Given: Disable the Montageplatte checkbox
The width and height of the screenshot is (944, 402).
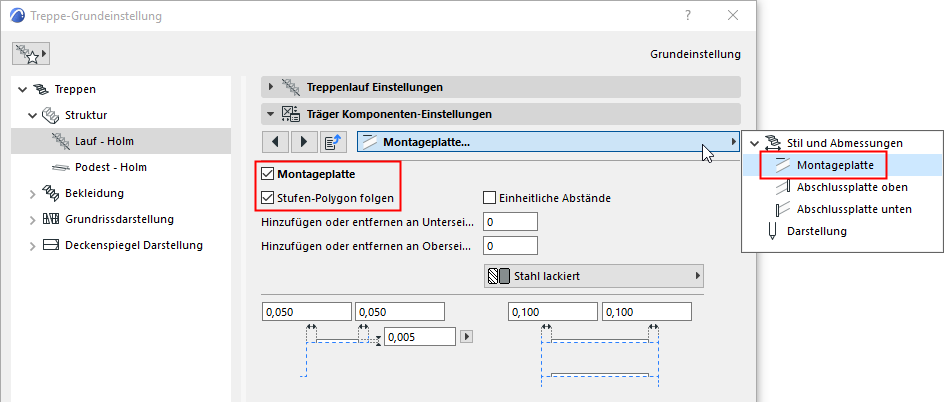Looking at the screenshot, I should [267, 175].
